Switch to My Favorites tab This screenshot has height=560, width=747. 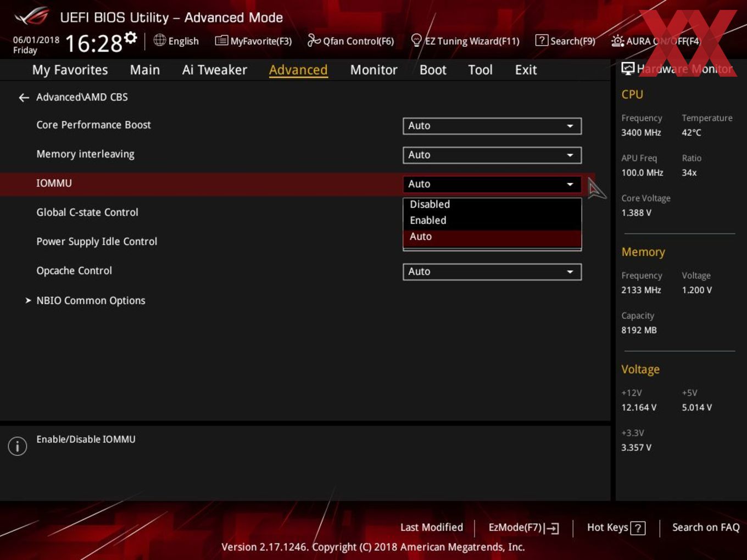tap(70, 70)
